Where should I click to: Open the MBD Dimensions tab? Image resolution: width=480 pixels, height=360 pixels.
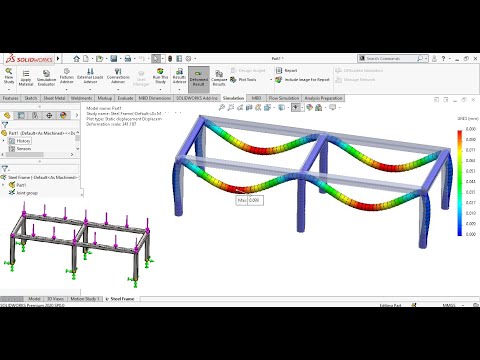tap(155, 98)
